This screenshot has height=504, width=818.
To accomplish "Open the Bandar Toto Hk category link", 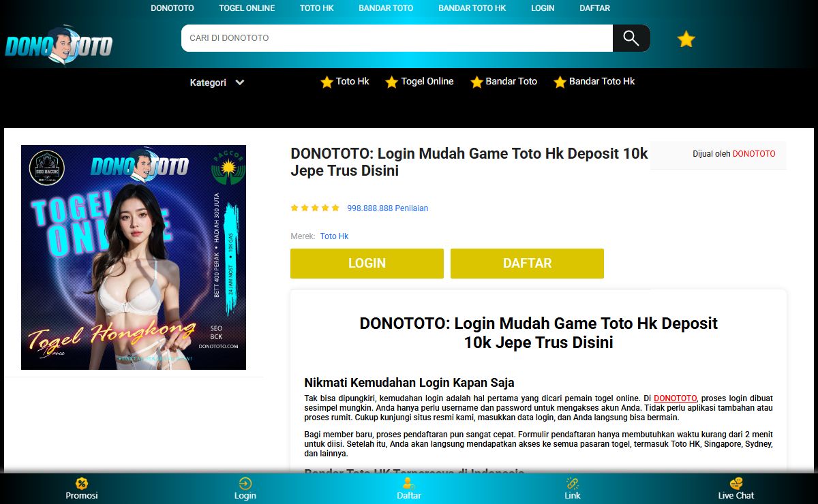I will [x=602, y=81].
